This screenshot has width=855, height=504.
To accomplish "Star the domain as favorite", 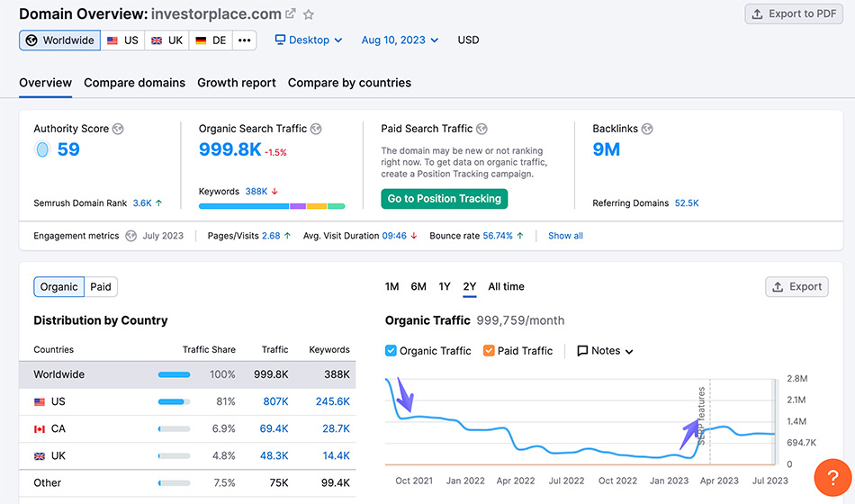I will point(309,14).
